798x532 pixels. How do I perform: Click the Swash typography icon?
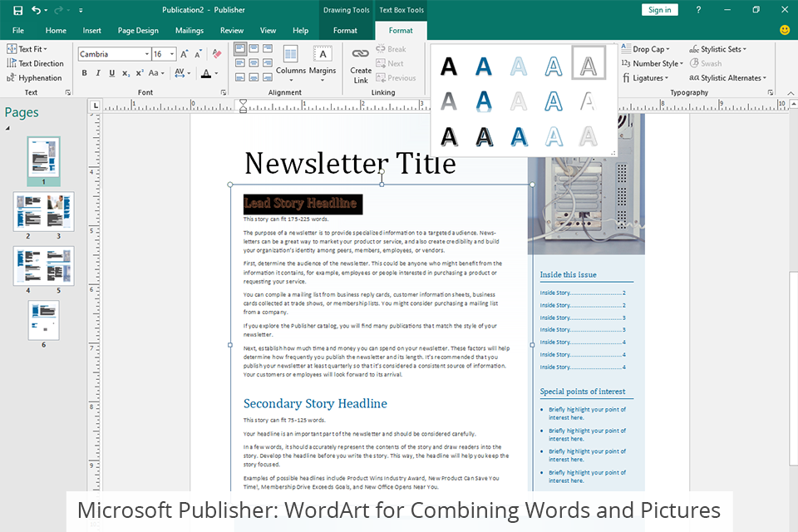(x=694, y=63)
